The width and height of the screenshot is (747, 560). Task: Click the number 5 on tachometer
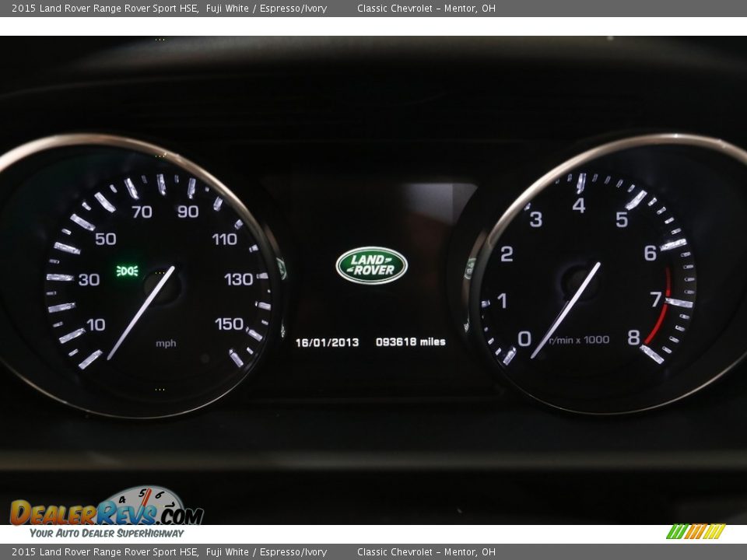pos(622,219)
